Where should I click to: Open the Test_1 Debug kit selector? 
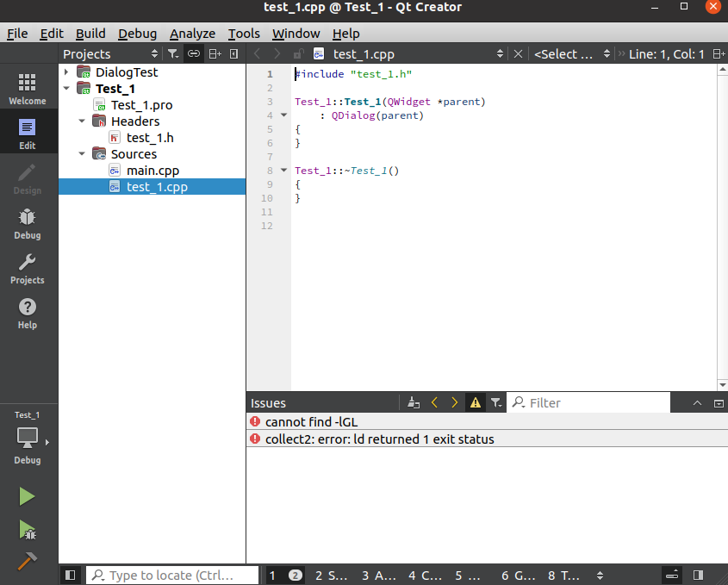tap(27, 437)
